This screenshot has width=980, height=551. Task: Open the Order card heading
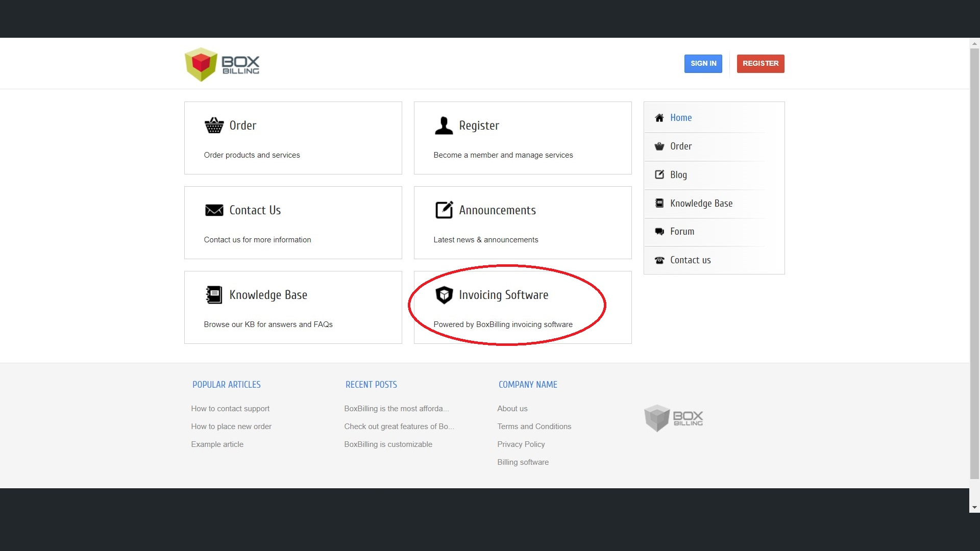coord(242,126)
